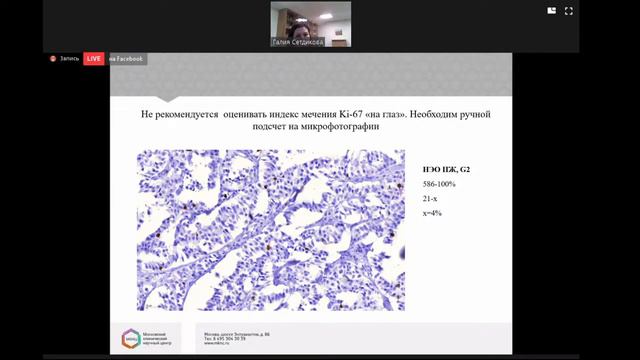Click the Ki-67 slide heading text
This screenshot has height=360, width=640.
point(316,120)
